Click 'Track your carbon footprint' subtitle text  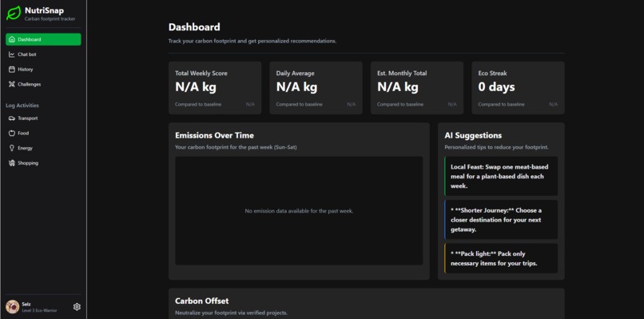pyautogui.click(x=252, y=41)
